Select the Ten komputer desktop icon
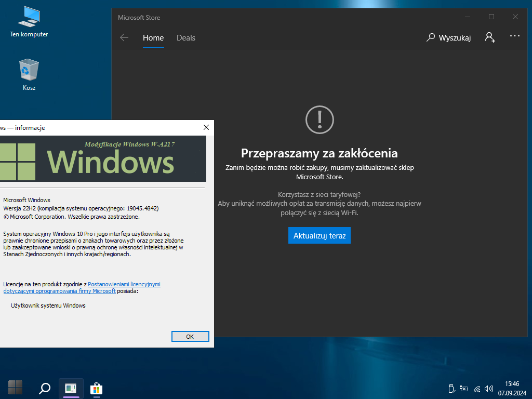The height and width of the screenshot is (399, 532). click(x=29, y=22)
